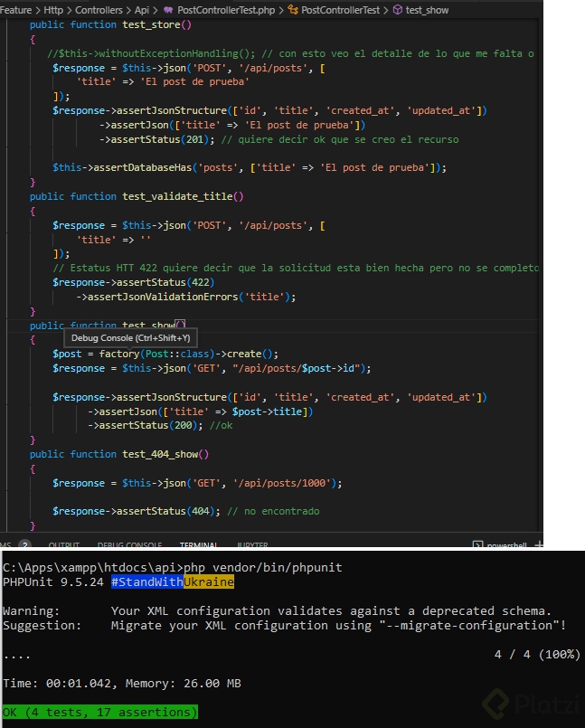Click the Debug Console tooltip
This screenshot has width=585, height=728.
pos(130,338)
